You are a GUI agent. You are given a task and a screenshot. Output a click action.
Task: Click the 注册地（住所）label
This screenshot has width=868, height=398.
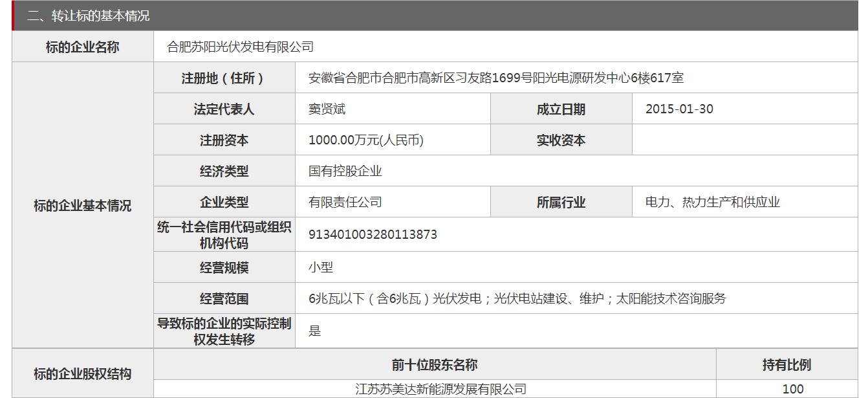224,78
